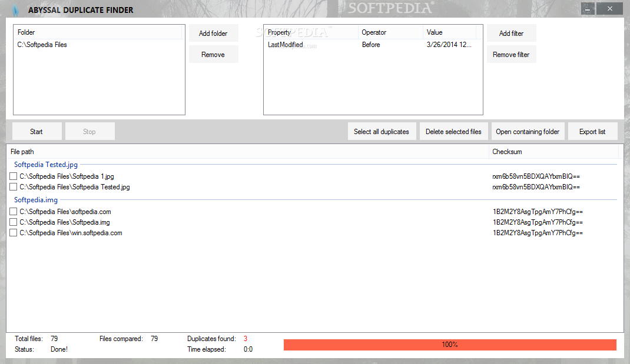This screenshot has height=364, width=630.
Task: Select C:\Softpedia Files folder entry
Action: (x=98, y=45)
